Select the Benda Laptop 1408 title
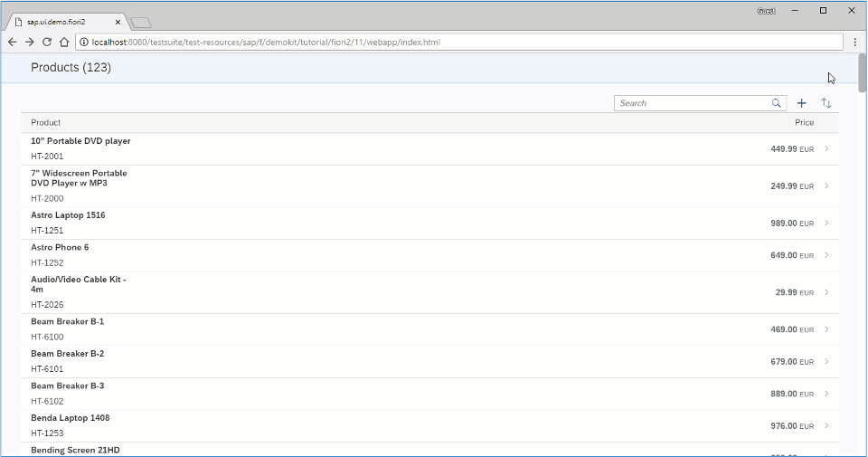868x457 pixels. click(x=71, y=418)
